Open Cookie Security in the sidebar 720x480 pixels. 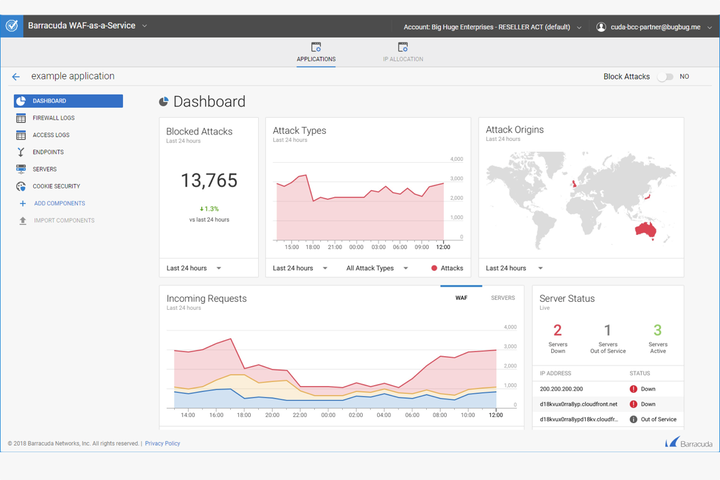56,186
